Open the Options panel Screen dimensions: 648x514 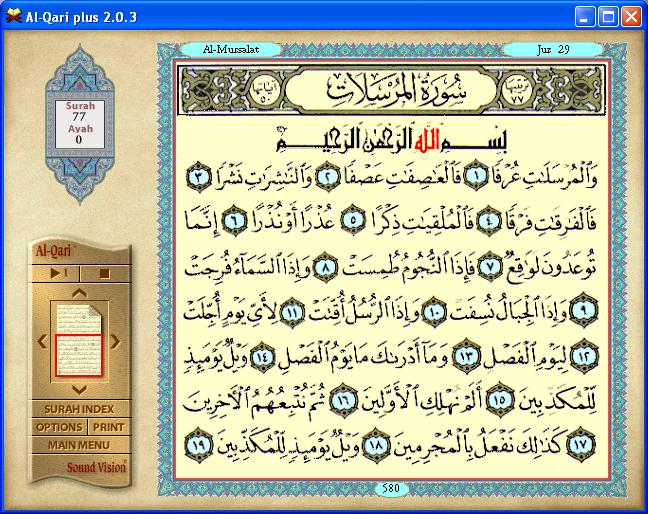tap(60, 427)
